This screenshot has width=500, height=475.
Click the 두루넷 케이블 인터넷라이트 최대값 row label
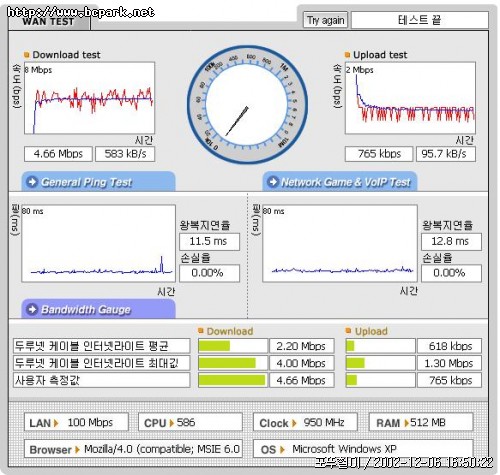point(102,363)
